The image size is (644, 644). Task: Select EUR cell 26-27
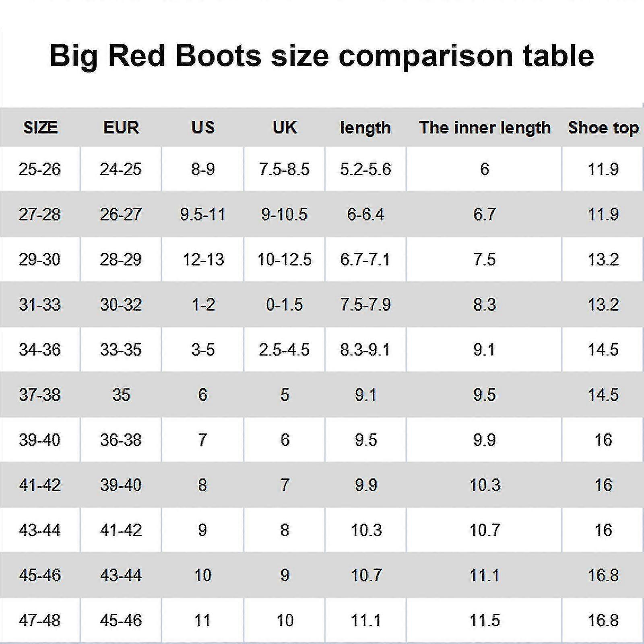coord(121,214)
